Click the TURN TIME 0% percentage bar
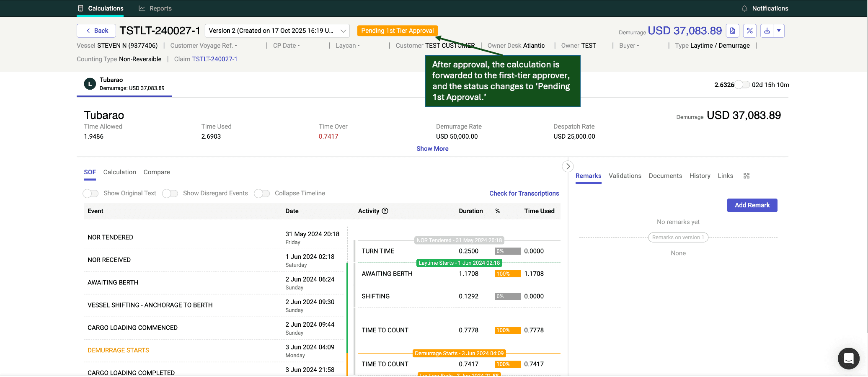868x377 pixels. [508, 251]
